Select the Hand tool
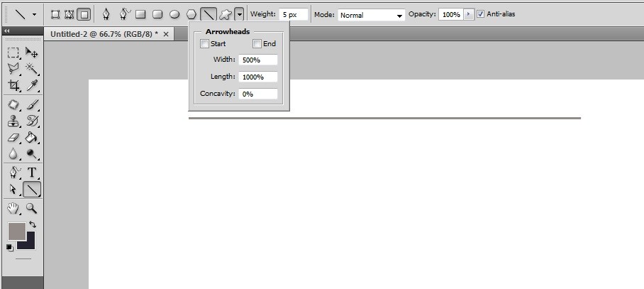 [13, 209]
